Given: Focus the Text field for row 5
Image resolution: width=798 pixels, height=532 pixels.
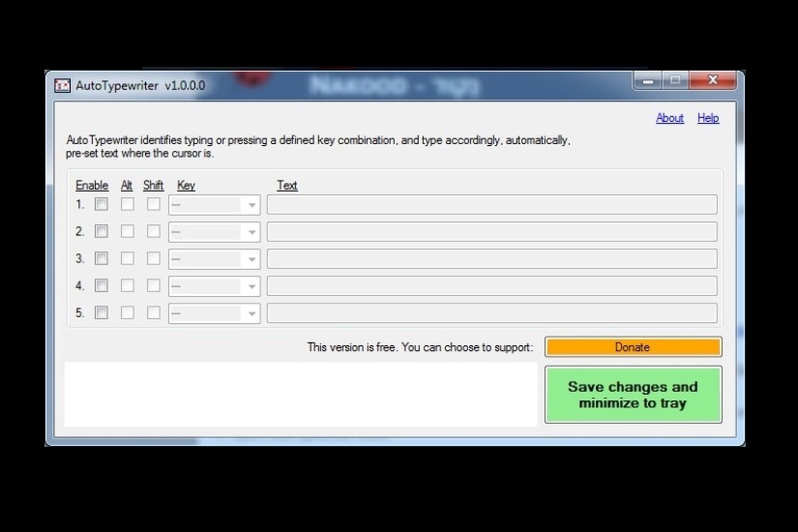Looking at the screenshot, I should [x=492, y=312].
